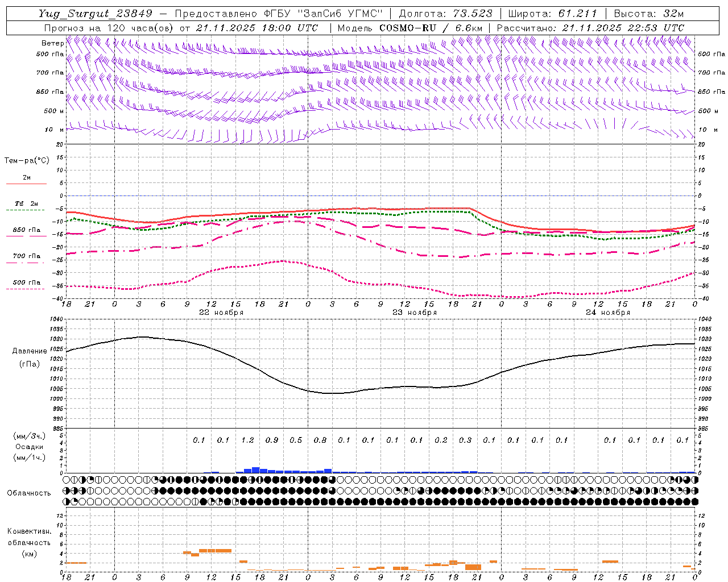Click the longitude value Долгота: 73.523
This screenshot has width=728, height=582.
[445, 14]
